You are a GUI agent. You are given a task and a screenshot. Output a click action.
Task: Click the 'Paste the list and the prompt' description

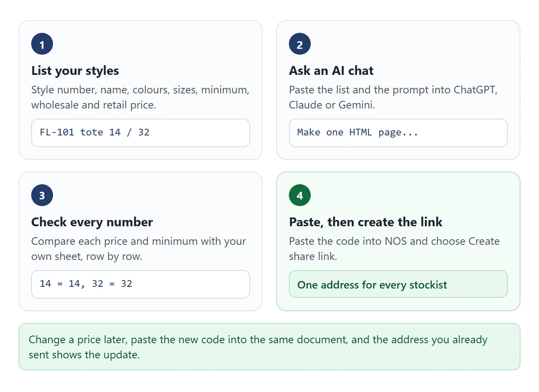coord(393,97)
